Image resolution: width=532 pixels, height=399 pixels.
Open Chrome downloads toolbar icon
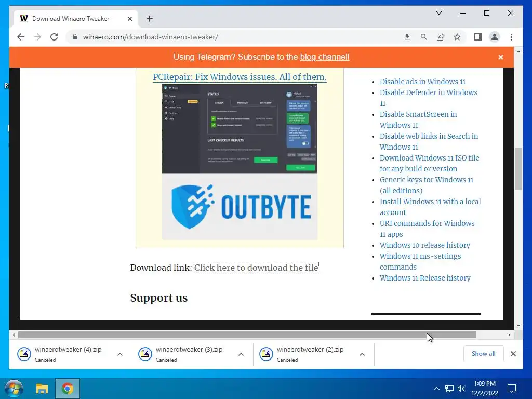pos(407,37)
